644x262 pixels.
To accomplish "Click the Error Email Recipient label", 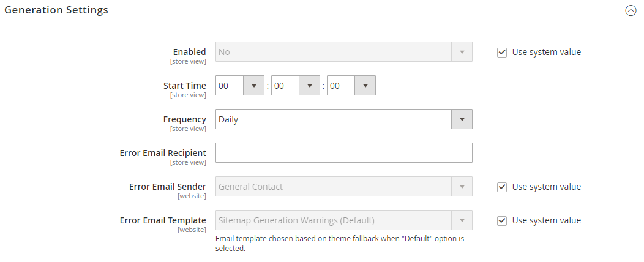I will tap(163, 152).
